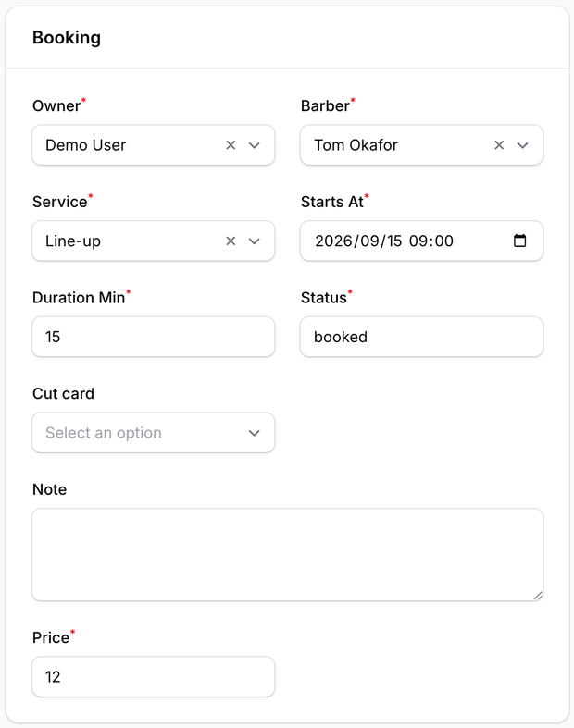Click the Cut card label
Viewport: 574px width, 728px height.
(x=63, y=394)
